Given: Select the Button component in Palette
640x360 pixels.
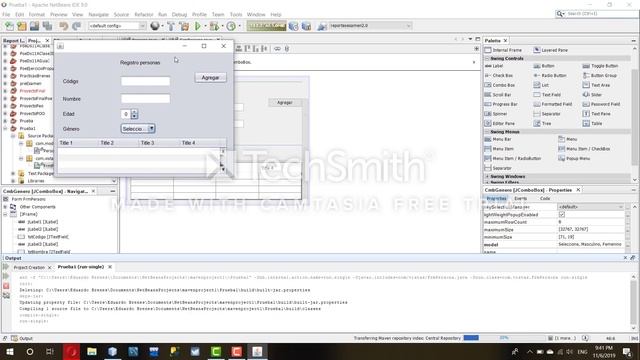Looking at the screenshot, I should point(544,66).
